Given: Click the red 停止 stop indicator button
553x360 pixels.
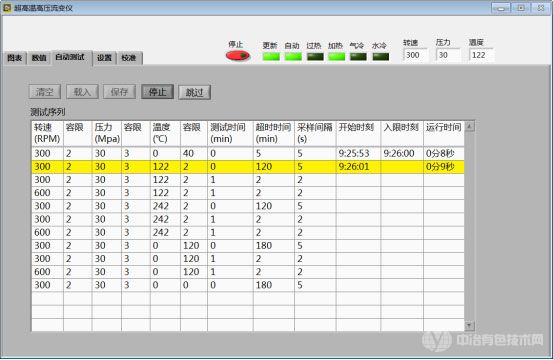Looking at the screenshot, I should pyautogui.click(x=238, y=56).
